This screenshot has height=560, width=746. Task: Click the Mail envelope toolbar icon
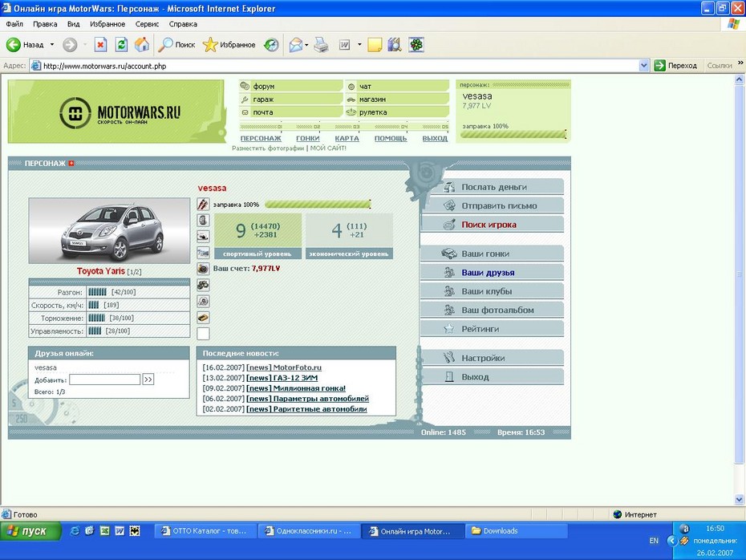click(295, 45)
